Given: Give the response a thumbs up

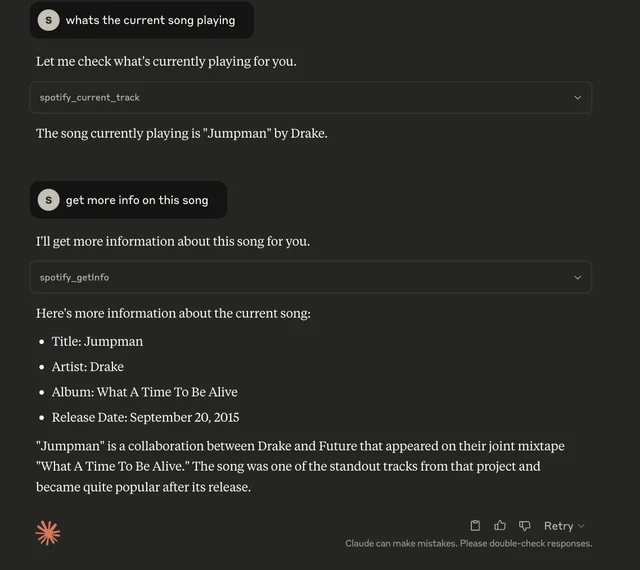Looking at the screenshot, I should point(500,526).
